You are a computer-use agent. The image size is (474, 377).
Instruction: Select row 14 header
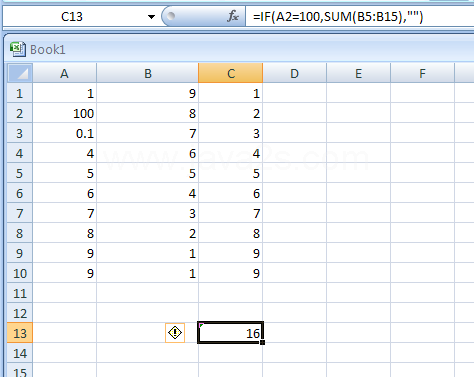[20, 353]
